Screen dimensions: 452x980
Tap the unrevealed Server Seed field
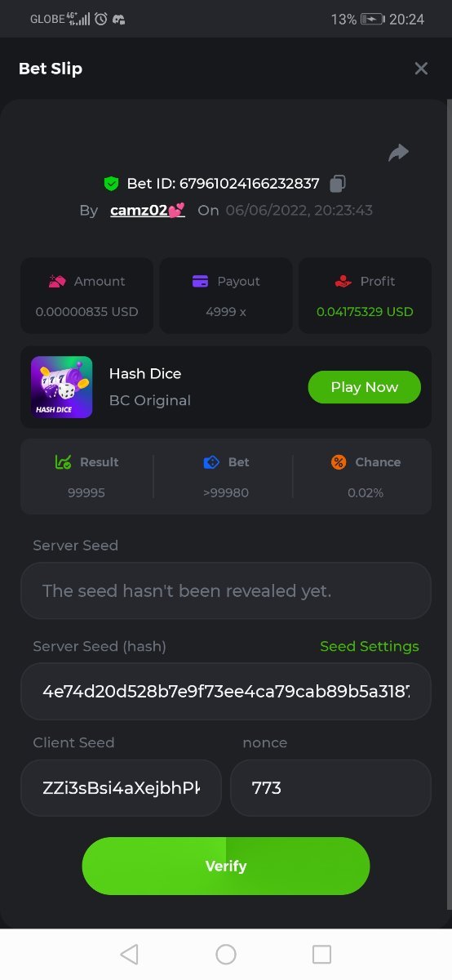click(226, 590)
